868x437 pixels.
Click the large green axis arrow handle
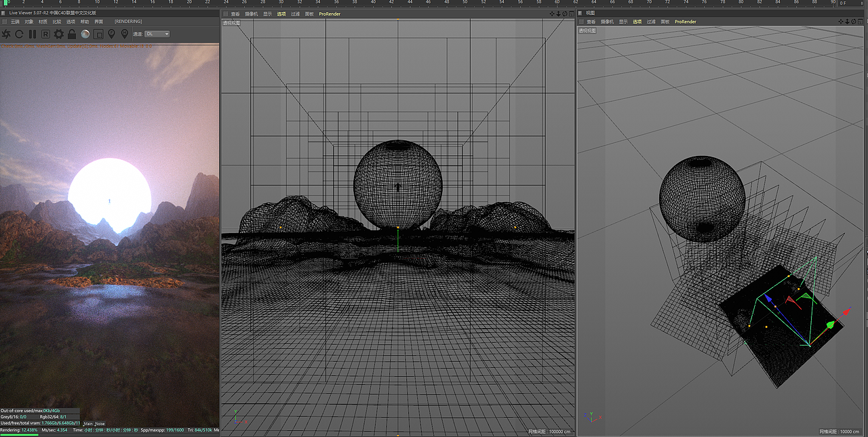click(x=830, y=326)
